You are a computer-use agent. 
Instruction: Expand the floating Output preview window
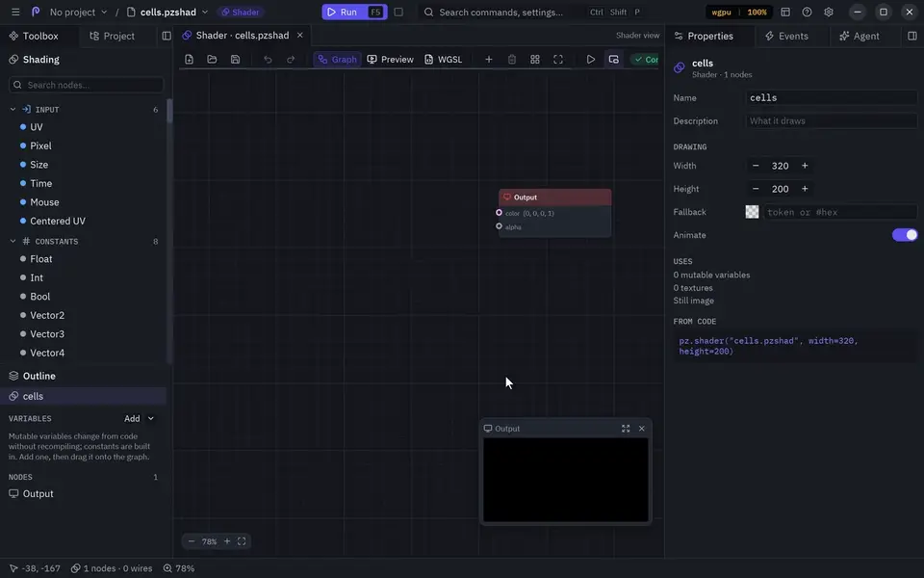pyautogui.click(x=626, y=429)
